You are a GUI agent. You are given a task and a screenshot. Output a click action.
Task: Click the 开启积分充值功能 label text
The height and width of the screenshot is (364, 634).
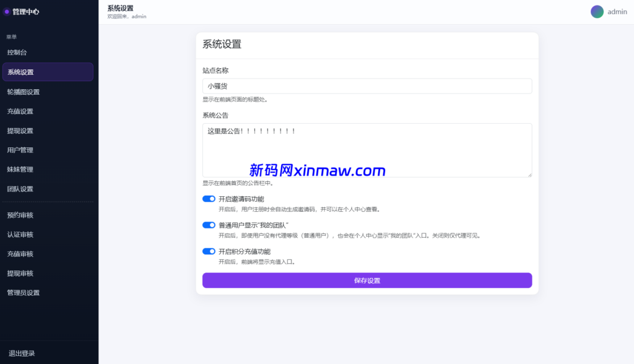coord(245,251)
